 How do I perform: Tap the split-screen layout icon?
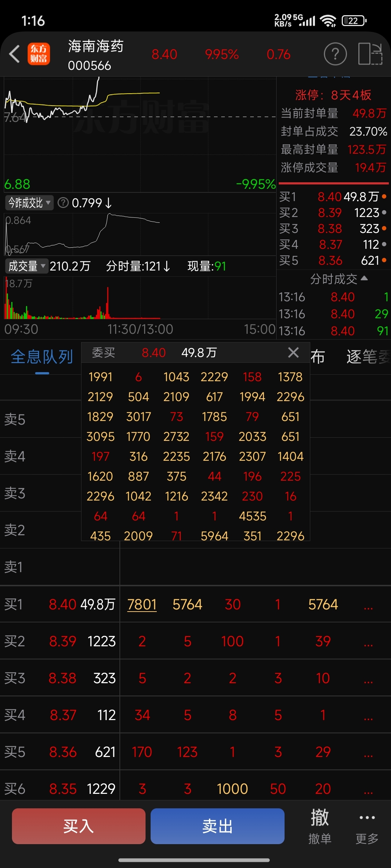coord(370,54)
